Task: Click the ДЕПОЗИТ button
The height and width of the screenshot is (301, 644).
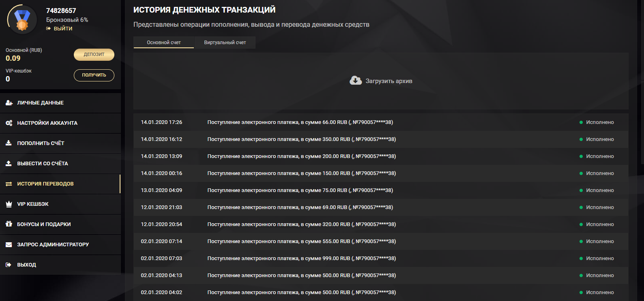Action: pyautogui.click(x=94, y=55)
